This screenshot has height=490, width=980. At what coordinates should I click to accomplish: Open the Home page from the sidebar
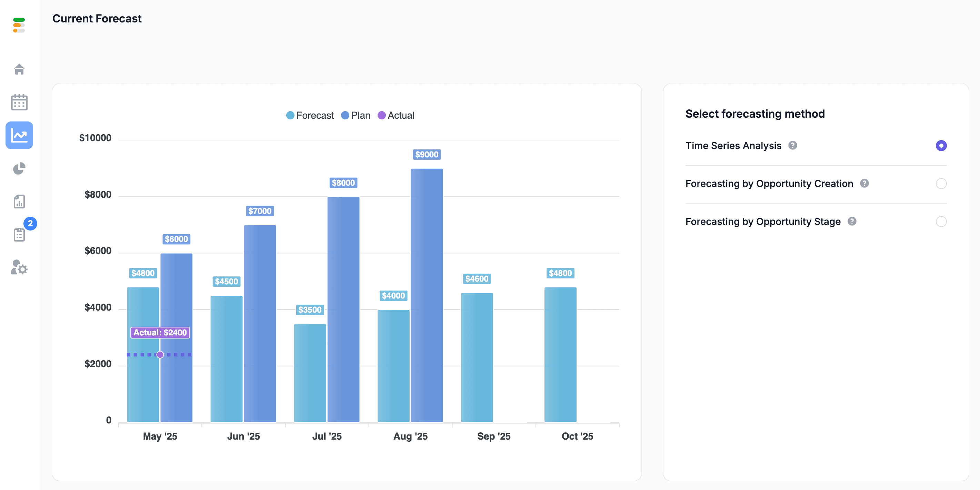[19, 69]
